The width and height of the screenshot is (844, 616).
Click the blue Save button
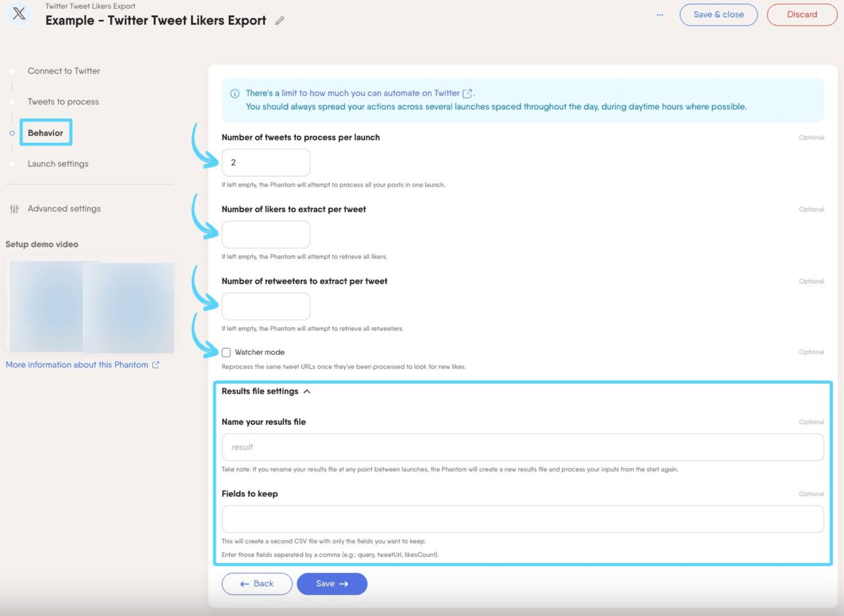click(332, 583)
